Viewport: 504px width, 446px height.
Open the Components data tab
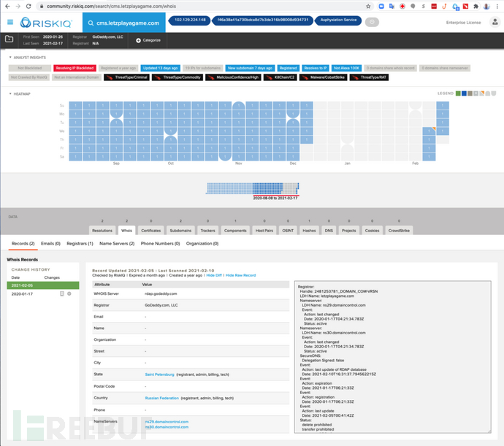point(235,231)
